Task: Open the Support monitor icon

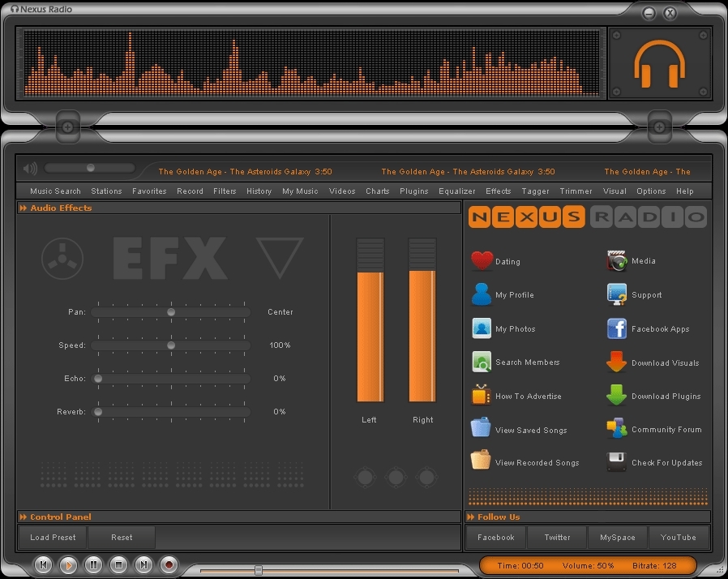Action: pos(617,294)
